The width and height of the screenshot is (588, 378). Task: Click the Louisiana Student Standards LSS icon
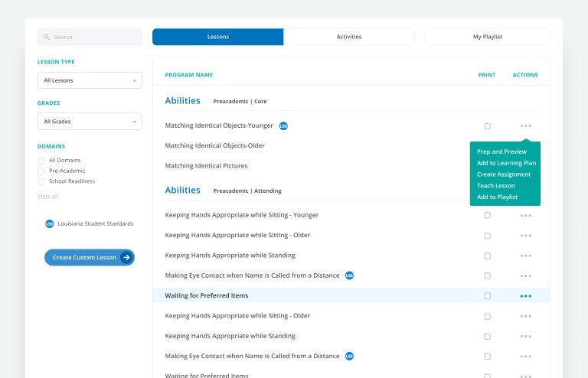click(49, 223)
